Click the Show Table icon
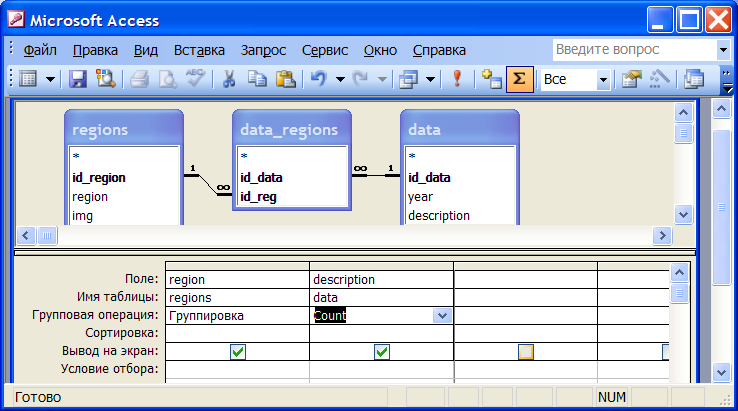This screenshot has width=738, height=411. click(x=491, y=79)
